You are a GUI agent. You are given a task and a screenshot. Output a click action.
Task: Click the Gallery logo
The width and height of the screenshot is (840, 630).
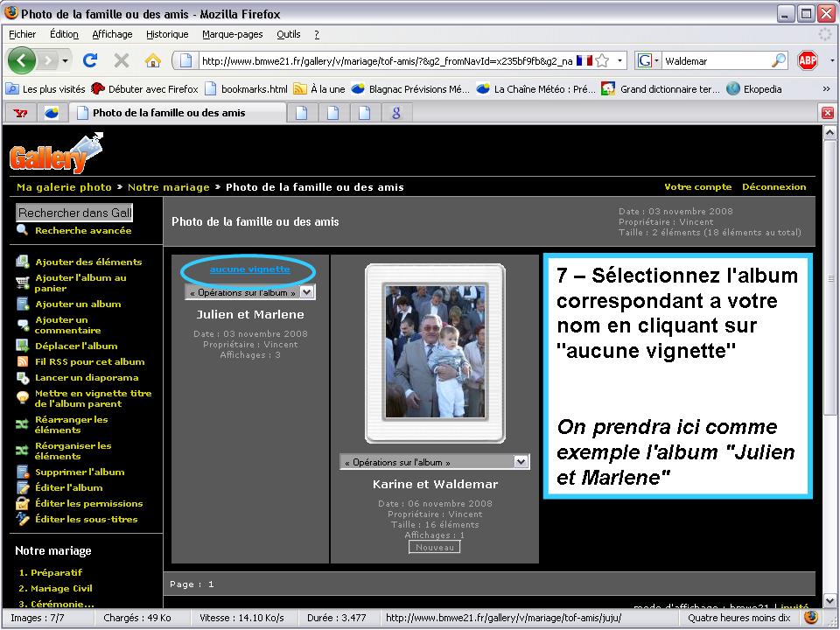[56, 153]
